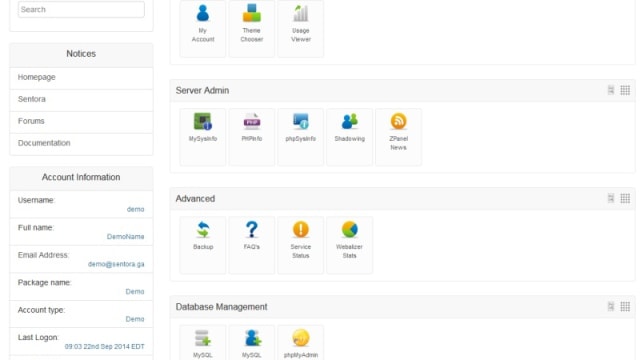Select the full name value 'DemoName'
Image resolution: width=640 pixels, height=360 pixels.
[125, 237]
